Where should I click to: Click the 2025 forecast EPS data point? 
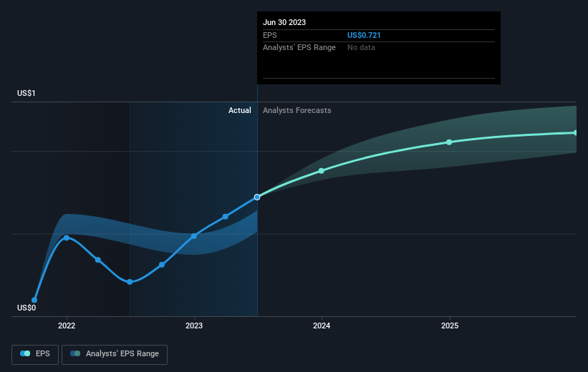[449, 142]
